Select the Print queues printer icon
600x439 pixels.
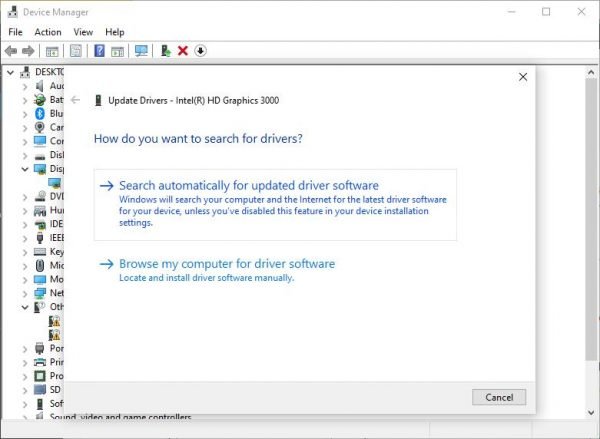click(x=40, y=362)
